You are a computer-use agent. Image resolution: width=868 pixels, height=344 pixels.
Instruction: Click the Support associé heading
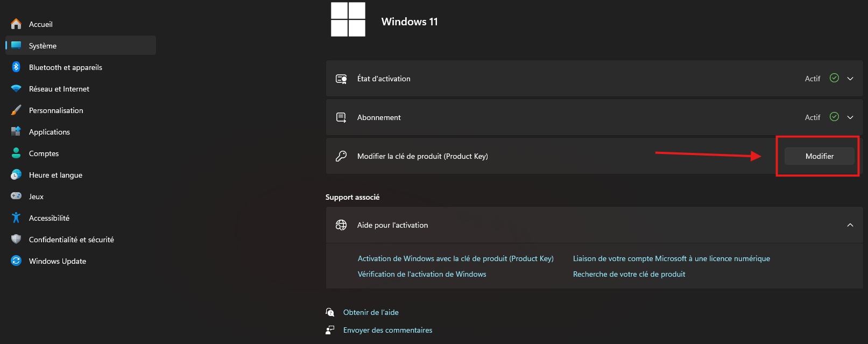point(352,197)
